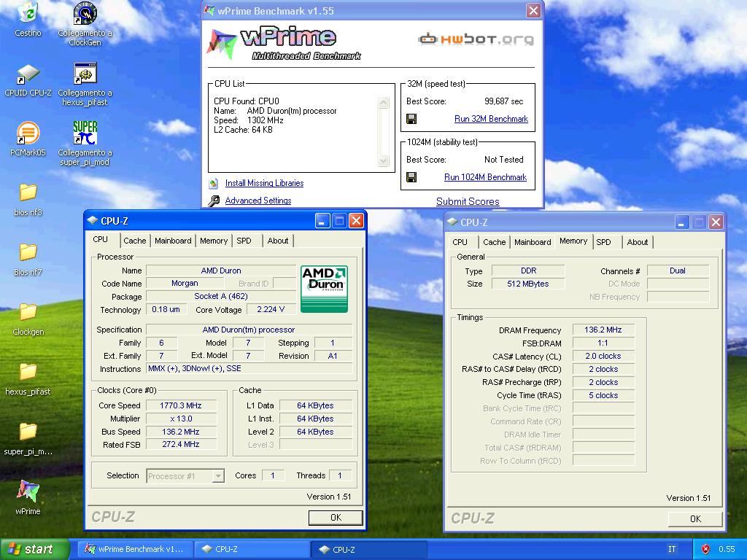Click the AMD Duron logo in CPU-Z
Screen dimensions: 747x560
[x=325, y=289]
